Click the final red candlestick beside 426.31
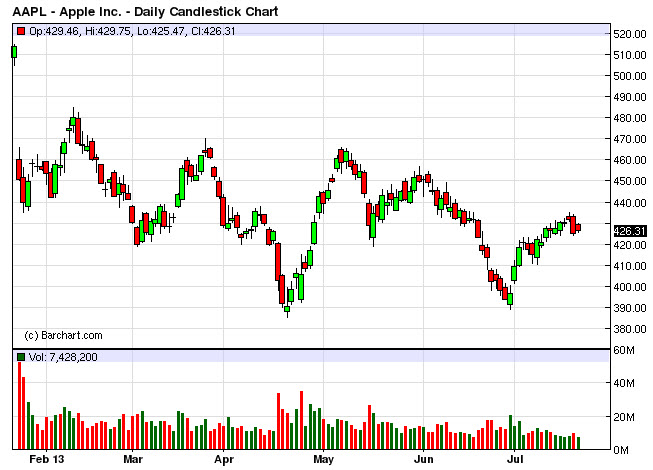The width and height of the screenshot is (653, 470). (578, 228)
